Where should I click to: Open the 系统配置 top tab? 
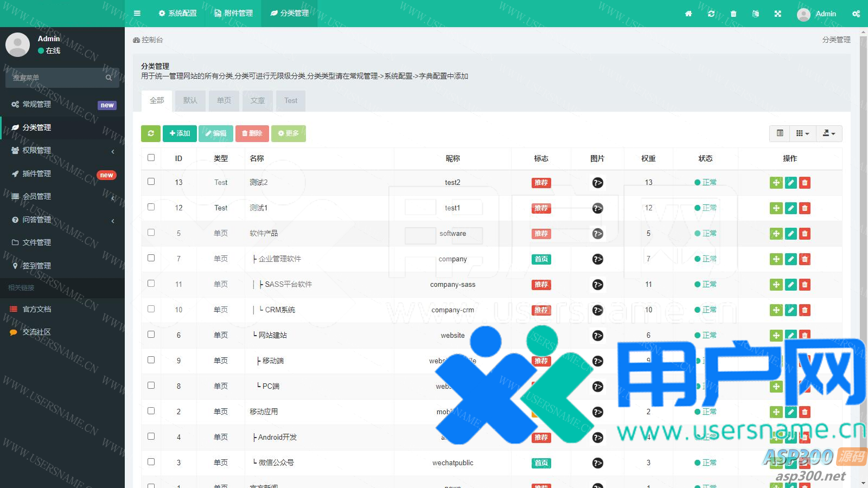[177, 14]
